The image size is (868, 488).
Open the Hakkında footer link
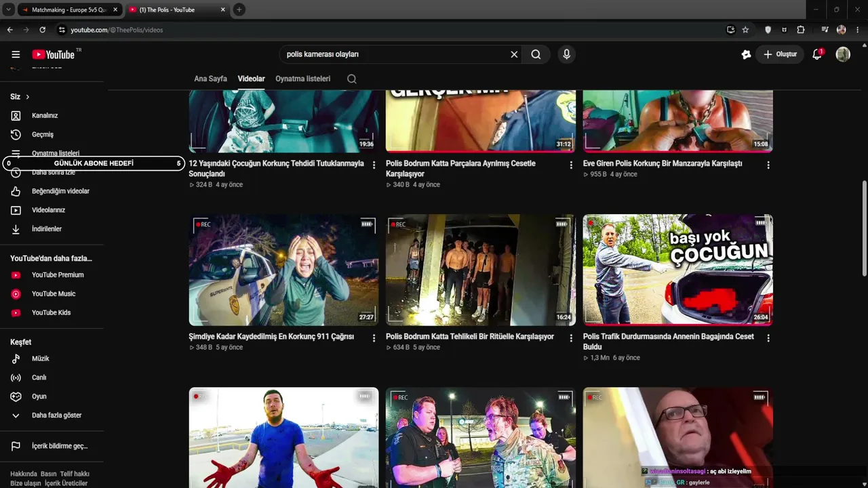24,474
